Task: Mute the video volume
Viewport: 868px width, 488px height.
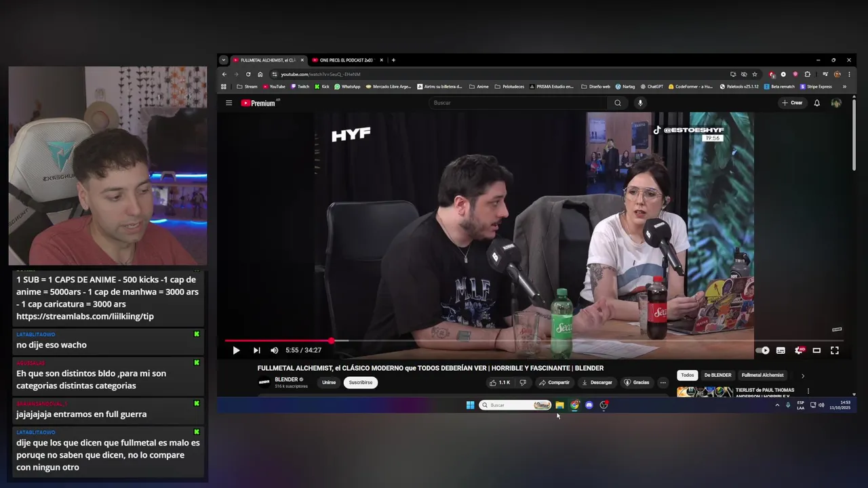Action: pyautogui.click(x=274, y=350)
